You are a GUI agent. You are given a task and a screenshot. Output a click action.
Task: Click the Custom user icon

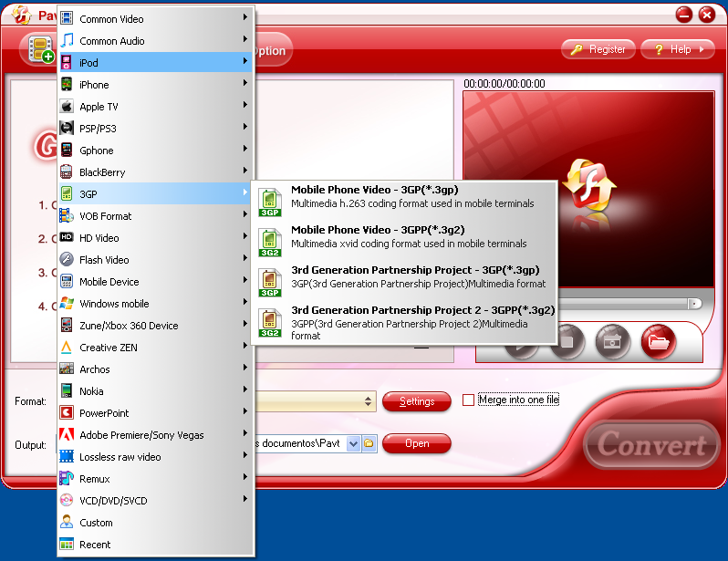click(x=67, y=522)
